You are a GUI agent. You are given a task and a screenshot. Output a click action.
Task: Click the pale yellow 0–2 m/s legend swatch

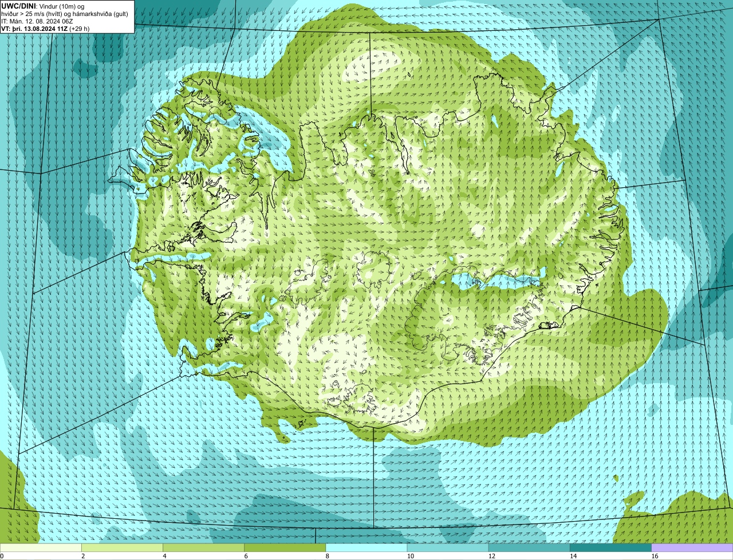(x=41, y=548)
